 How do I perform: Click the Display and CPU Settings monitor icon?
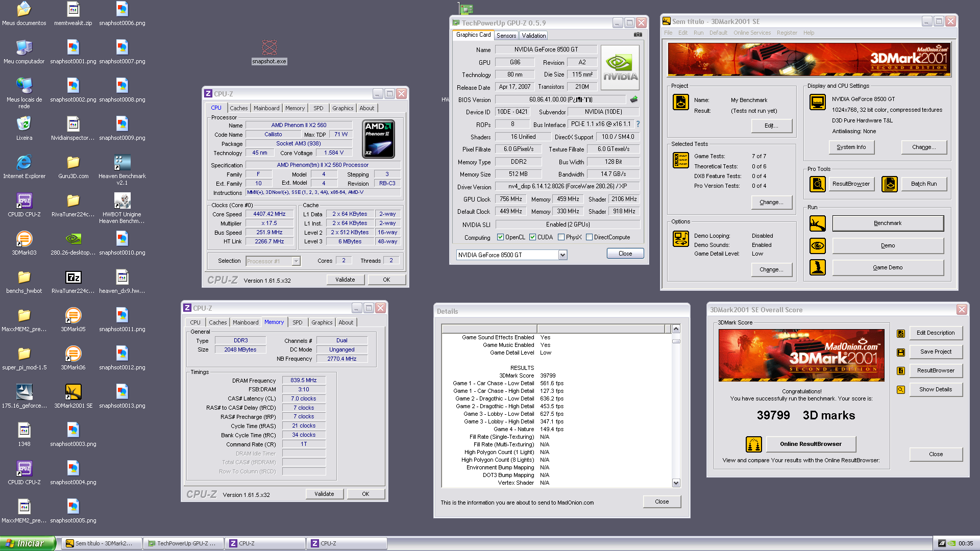click(818, 102)
